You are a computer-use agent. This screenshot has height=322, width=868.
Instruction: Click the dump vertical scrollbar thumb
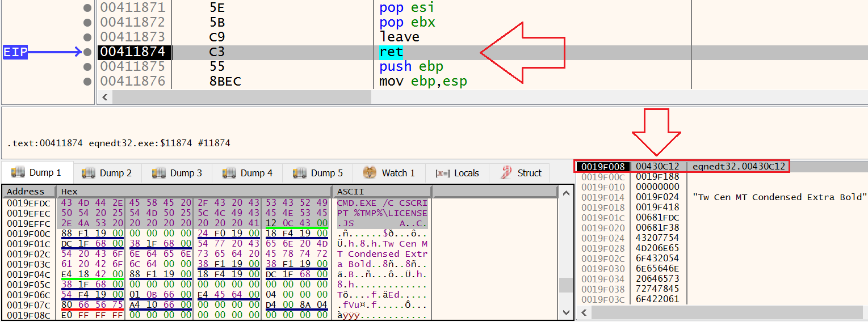click(x=566, y=285)
